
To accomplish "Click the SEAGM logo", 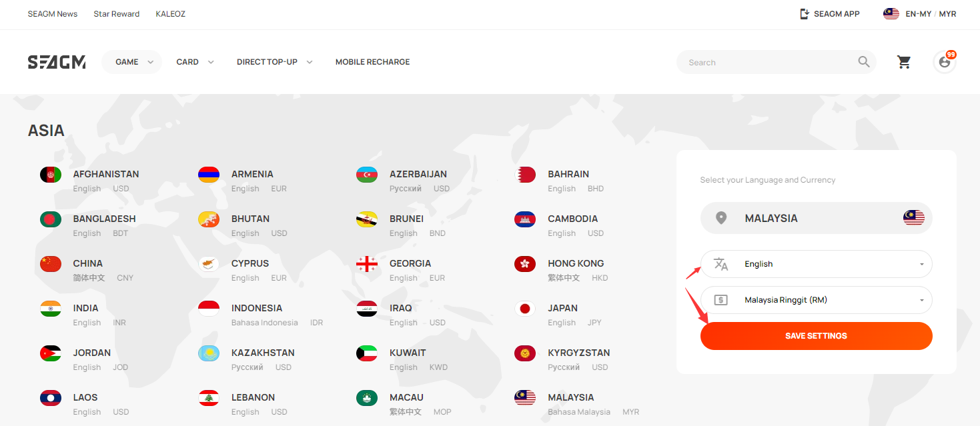I will pos(57,62).
